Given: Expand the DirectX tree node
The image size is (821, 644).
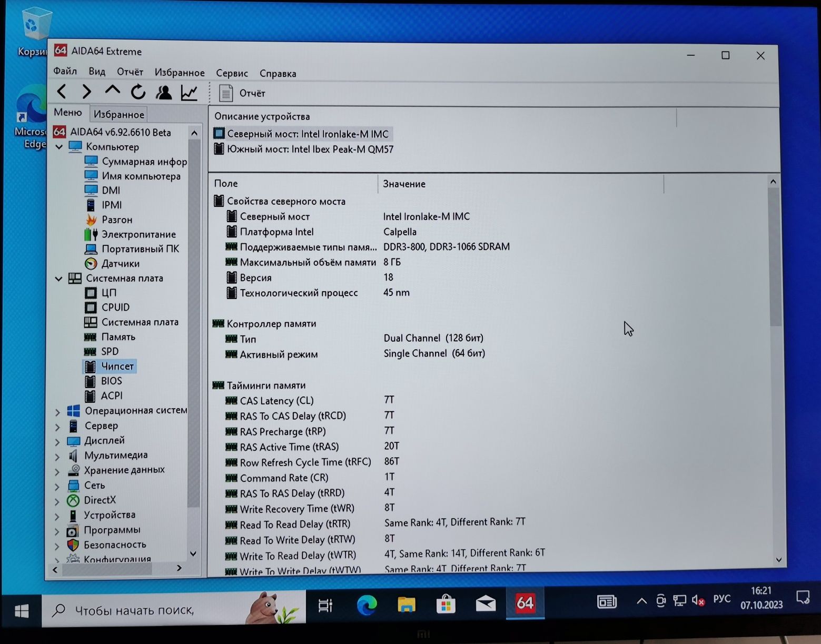Looking at the screenshot, I should click(x=57, y=501).
